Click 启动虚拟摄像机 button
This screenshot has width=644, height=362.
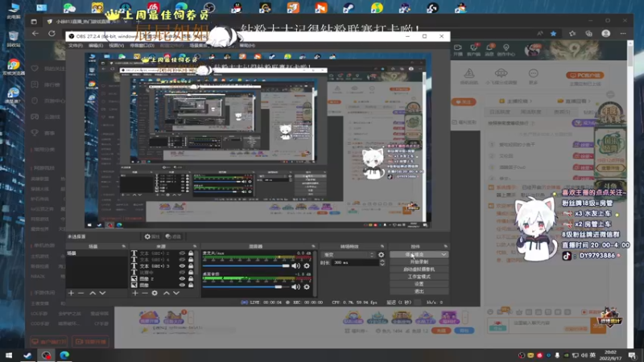(x=419, y=269)
